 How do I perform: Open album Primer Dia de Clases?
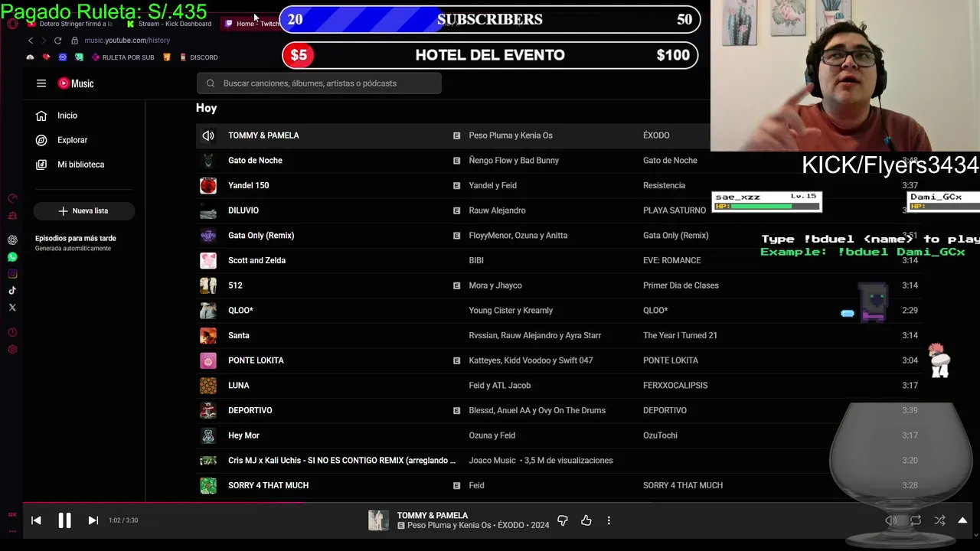[681, 285]
